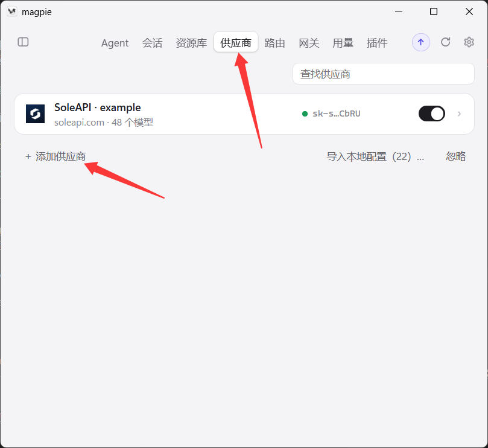View the 用量 tab

click(343, 43)
